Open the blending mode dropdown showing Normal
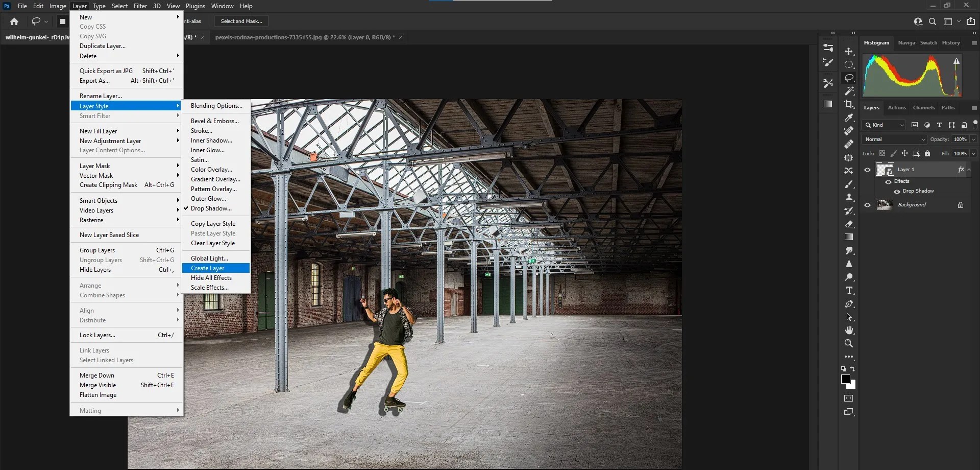980x470 pixels. pos(893,139)
